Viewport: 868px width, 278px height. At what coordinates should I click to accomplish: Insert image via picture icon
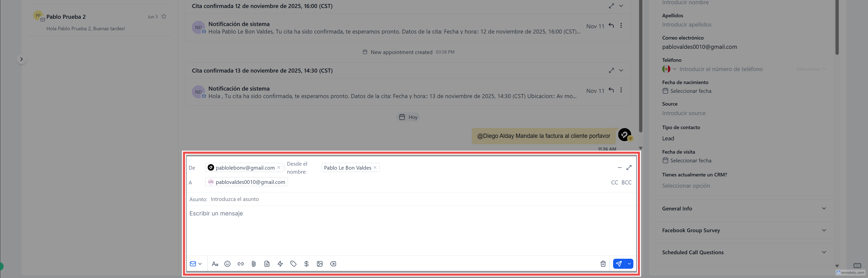[x=320, y=264]
